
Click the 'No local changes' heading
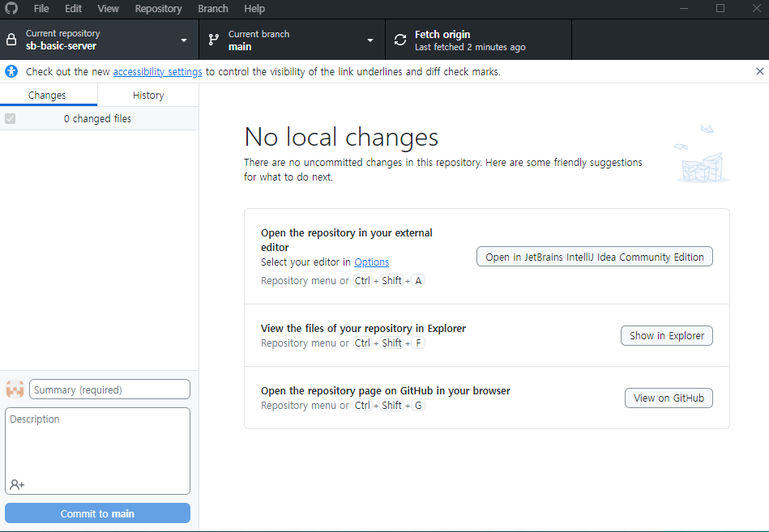tap(341, 137)
